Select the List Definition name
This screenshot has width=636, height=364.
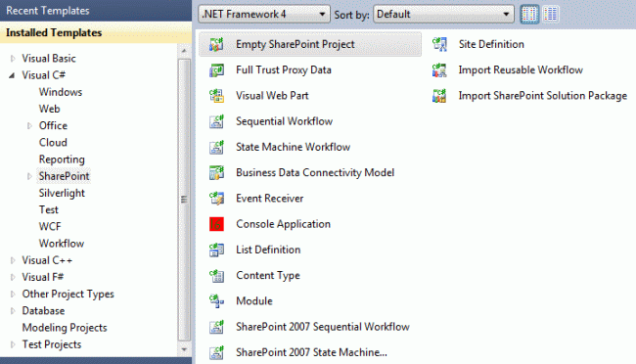(x=268, y=250)
